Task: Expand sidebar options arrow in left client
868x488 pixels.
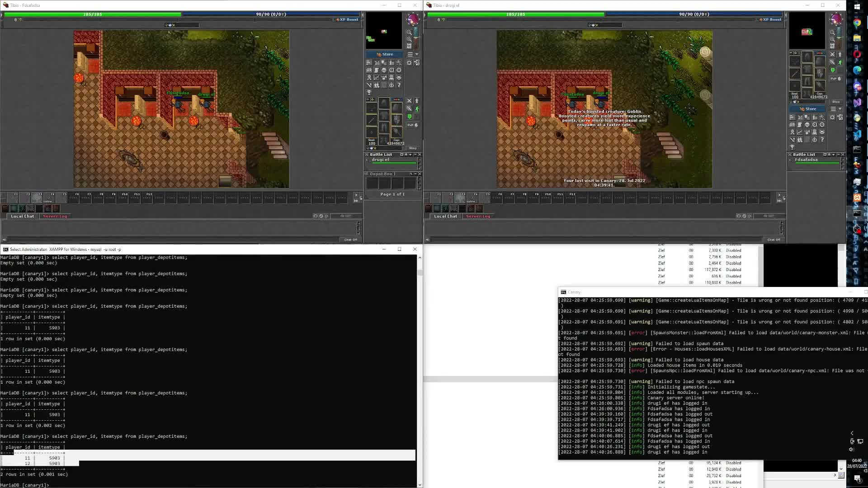Action: (417, 54)
